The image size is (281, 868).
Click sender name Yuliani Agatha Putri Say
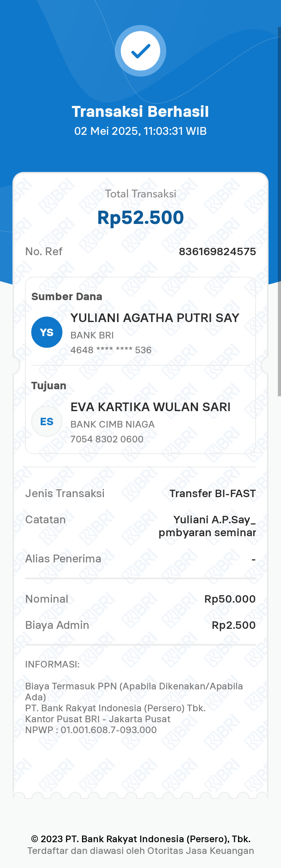point(155,318)
